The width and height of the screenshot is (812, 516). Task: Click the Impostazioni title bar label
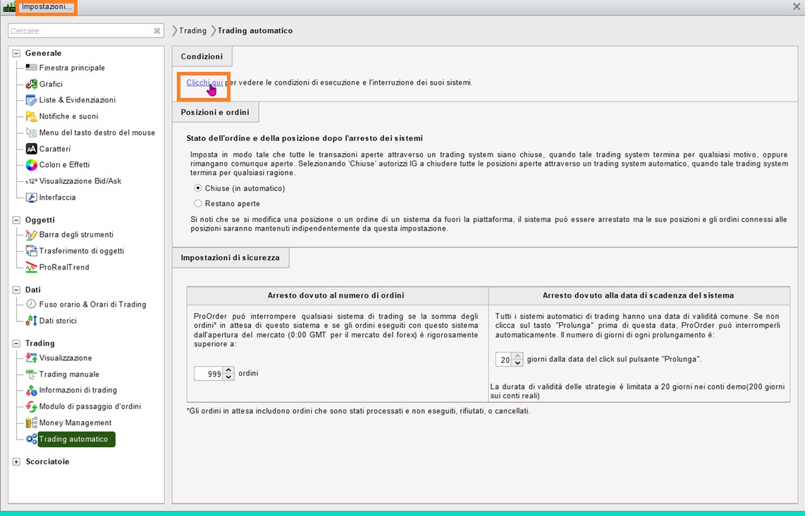pos(47,7)
